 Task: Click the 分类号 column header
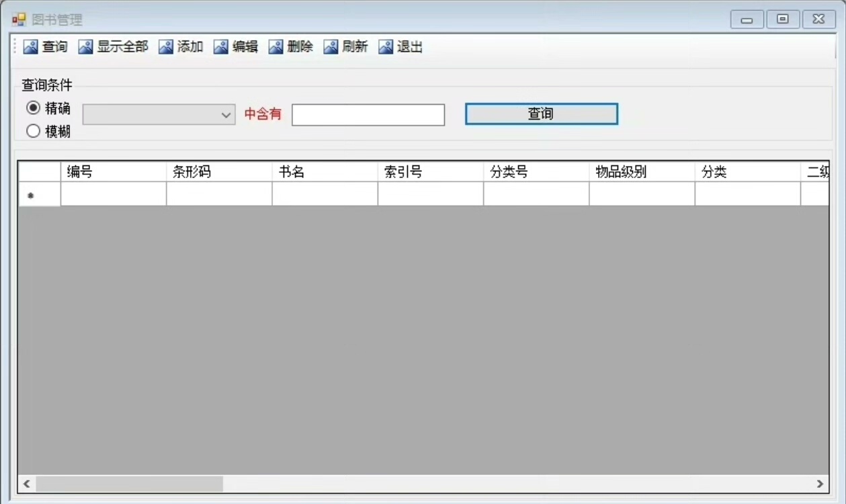pyautogui.click(x=536, y=172)
